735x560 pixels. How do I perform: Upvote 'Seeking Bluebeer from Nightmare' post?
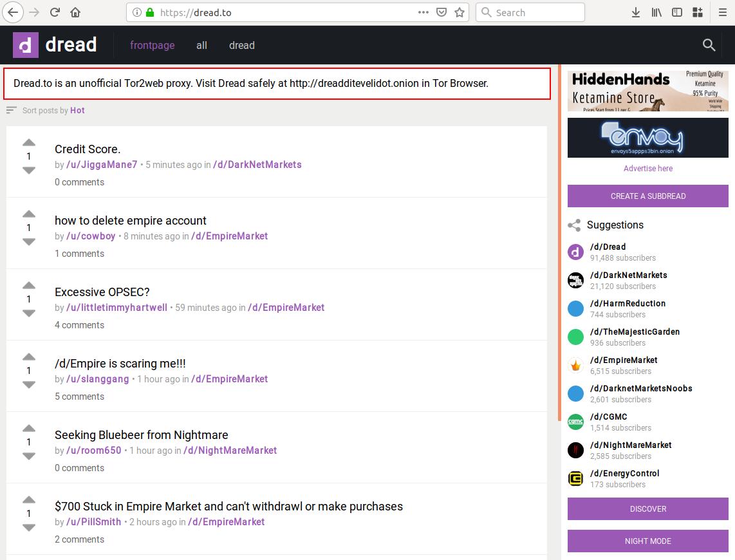tap(29, 428)
